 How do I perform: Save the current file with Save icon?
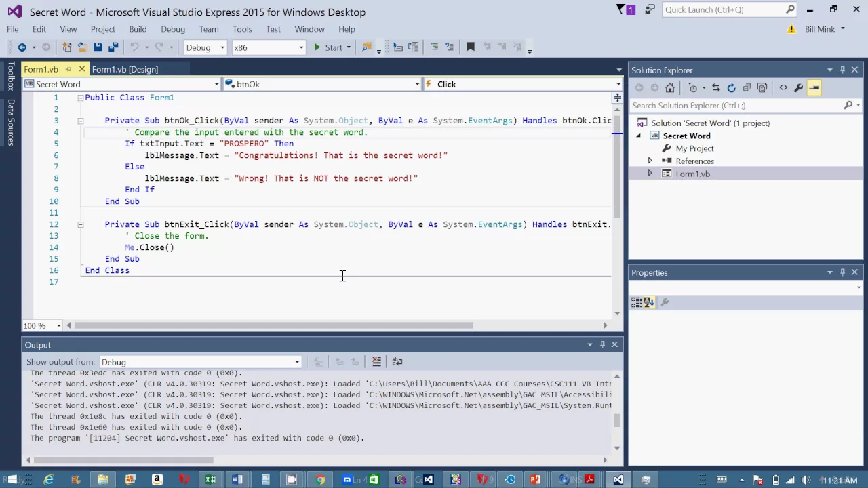pos(98,47)
